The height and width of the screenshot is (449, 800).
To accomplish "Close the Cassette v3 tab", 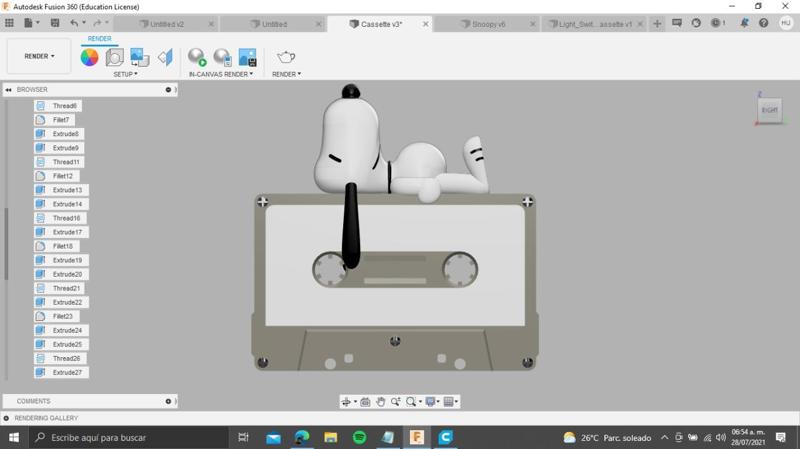I will click(426, 24).
